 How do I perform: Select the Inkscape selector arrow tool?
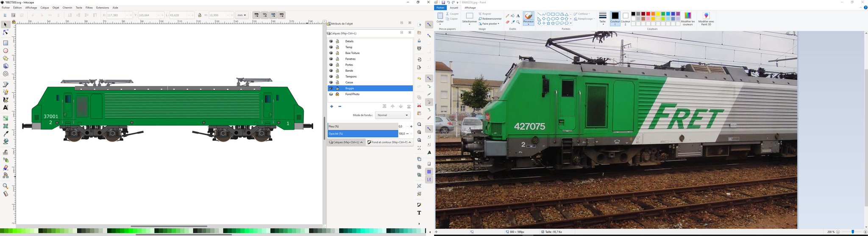pyautogui.click(x=6, y=25)
